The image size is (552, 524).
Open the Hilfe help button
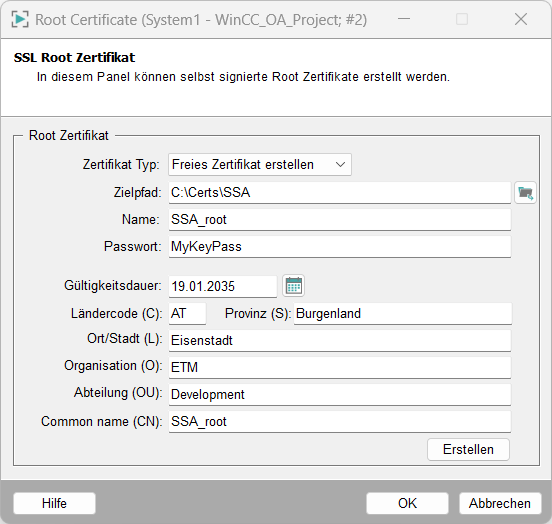54,503
